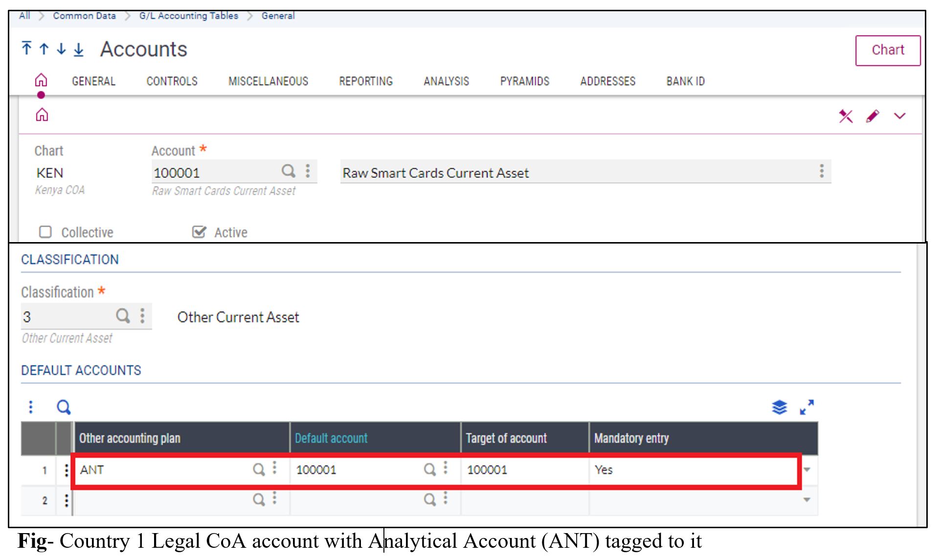Click the home tab icon above GENERAL

[41, 80]
